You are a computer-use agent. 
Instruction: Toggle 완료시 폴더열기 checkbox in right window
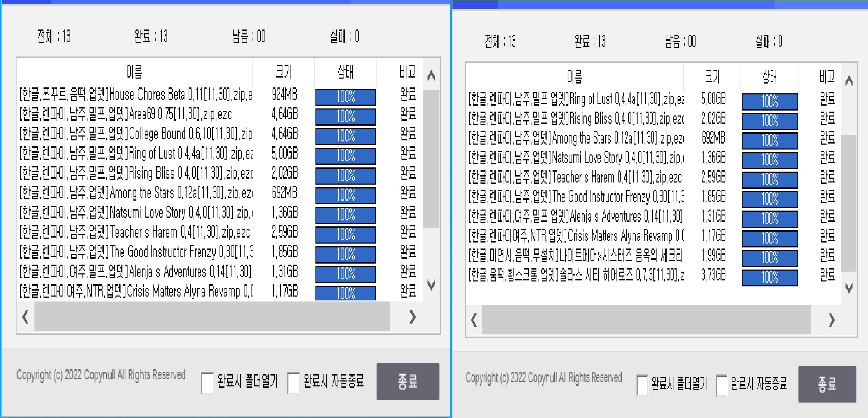[642, 385]
